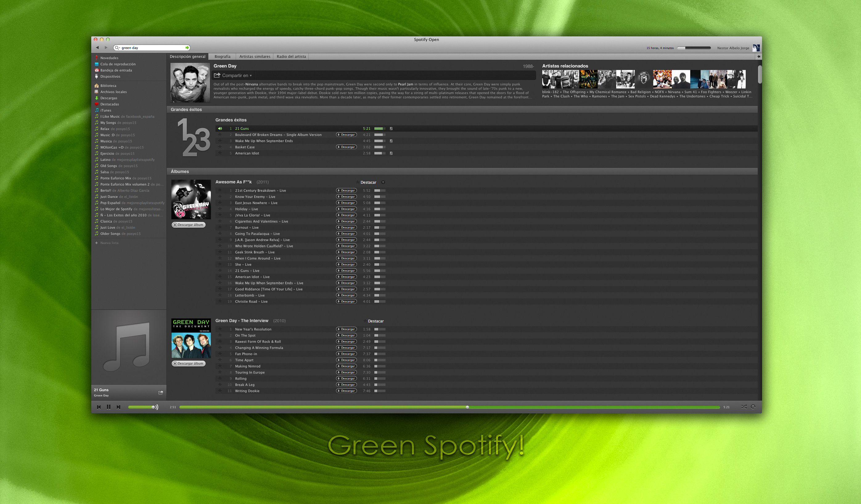Expand the options arrow next to Destacar
This screenshot has width=861, height=504.
pyautogui.click(x=383, y=182)
